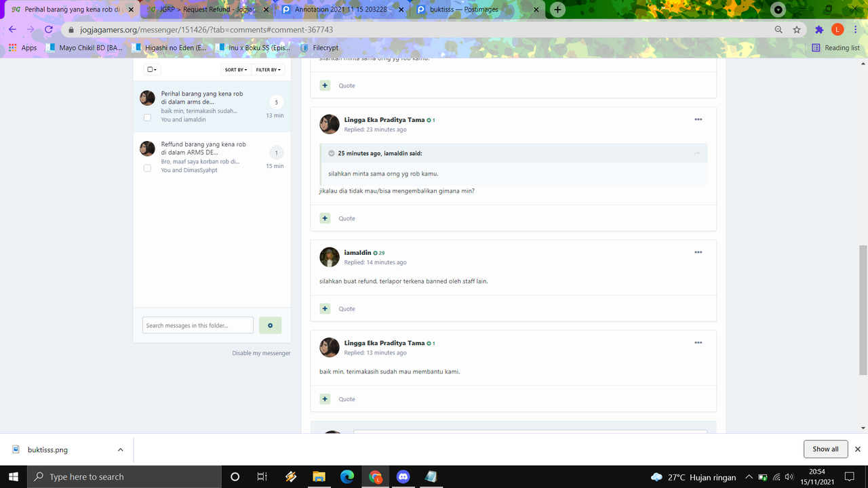Click 'Show all' in the downloads bar
Screen dimensions: 868x488
[x=825, y=449]
